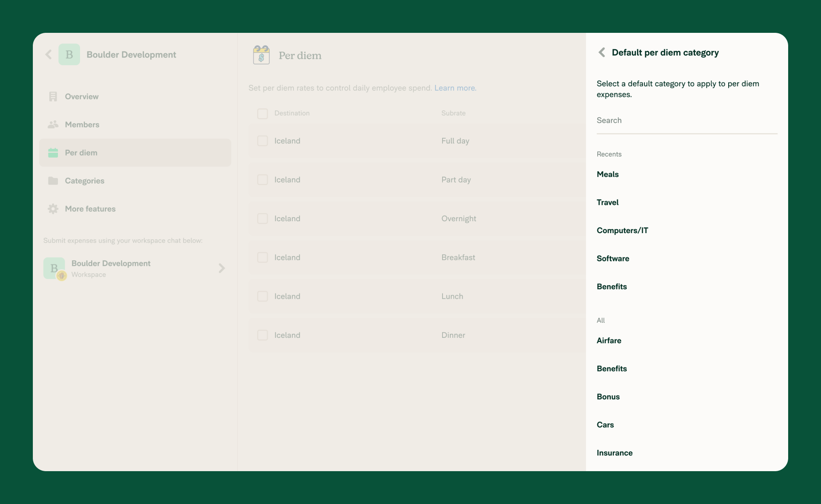Viewport: 821px width, 504px height.
Task: Select Meals as default per diem category
Action: pos(607,174)
